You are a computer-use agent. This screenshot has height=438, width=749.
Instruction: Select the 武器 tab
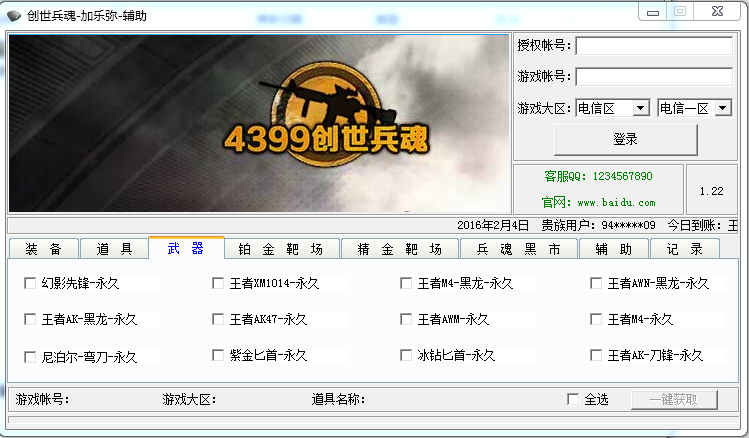coord(186,248)
